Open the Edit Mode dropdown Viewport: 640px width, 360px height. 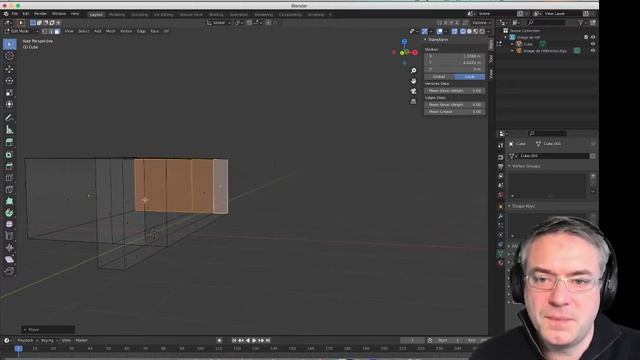coord(21,31)
